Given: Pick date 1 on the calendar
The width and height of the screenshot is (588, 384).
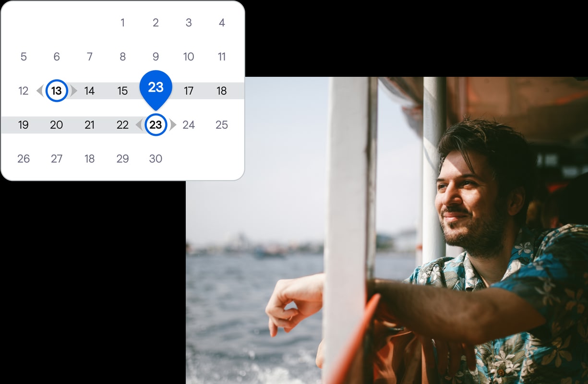Looking at the screenshot, I should [122, 23].
